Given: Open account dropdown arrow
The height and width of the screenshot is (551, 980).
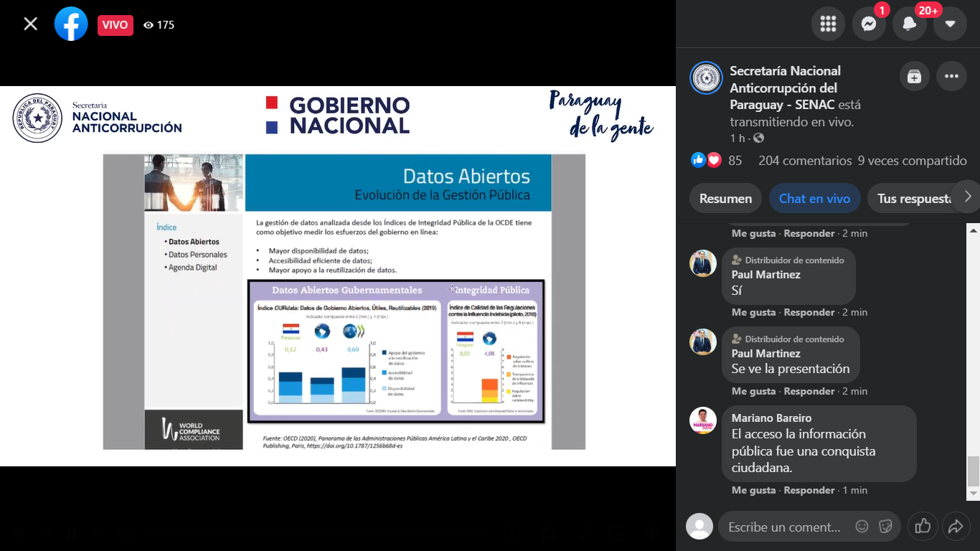Looking at the screenshot, I should click(x=951, y=24).
